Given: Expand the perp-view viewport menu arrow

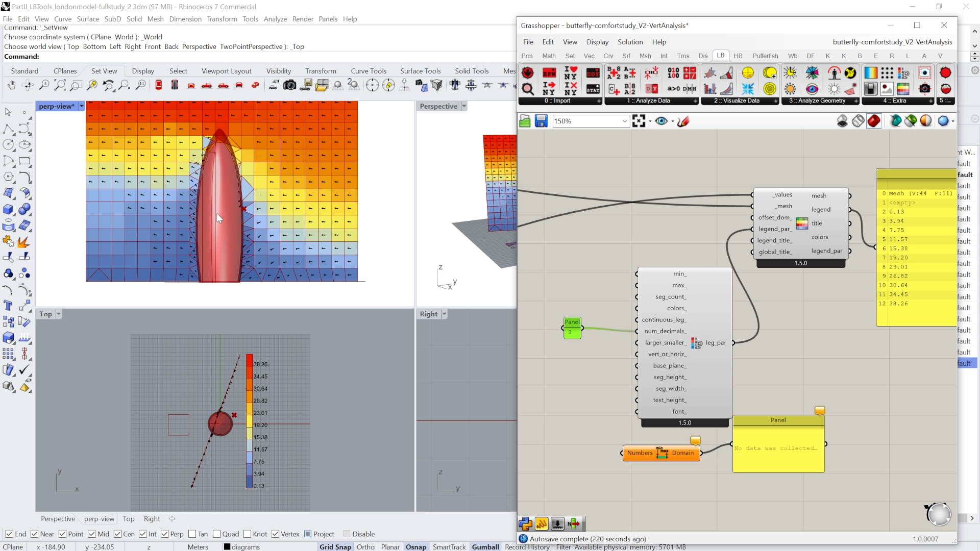Looking at the screenshot, I should tap(81, 106).
